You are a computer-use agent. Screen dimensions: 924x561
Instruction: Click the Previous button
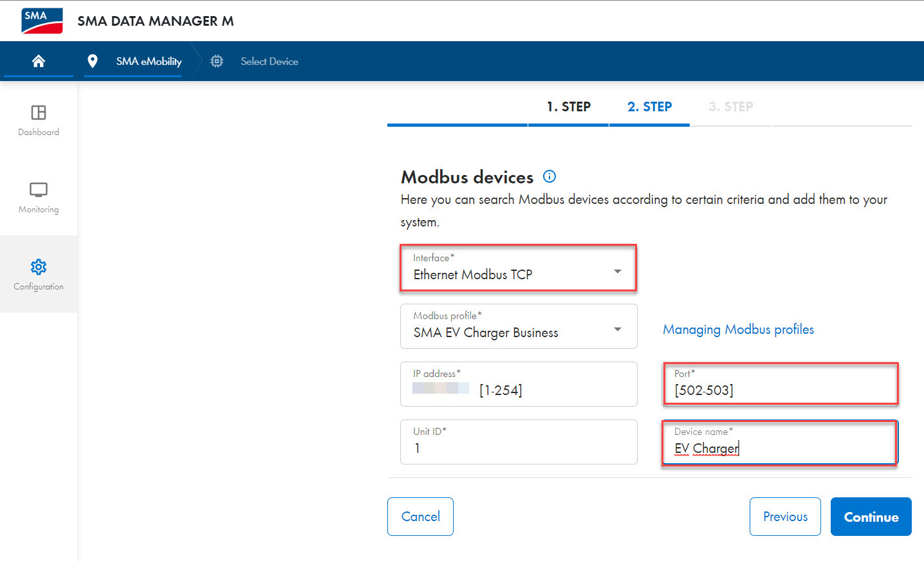(785, 517)
